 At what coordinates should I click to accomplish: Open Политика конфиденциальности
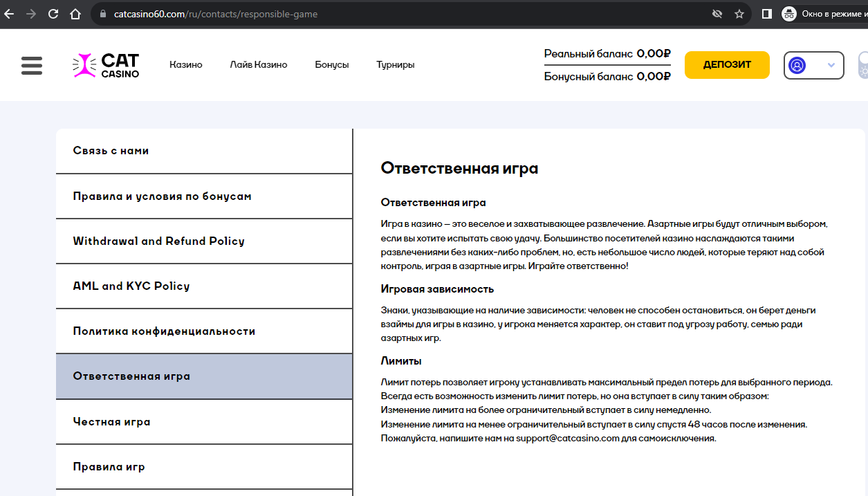[204, 331]
